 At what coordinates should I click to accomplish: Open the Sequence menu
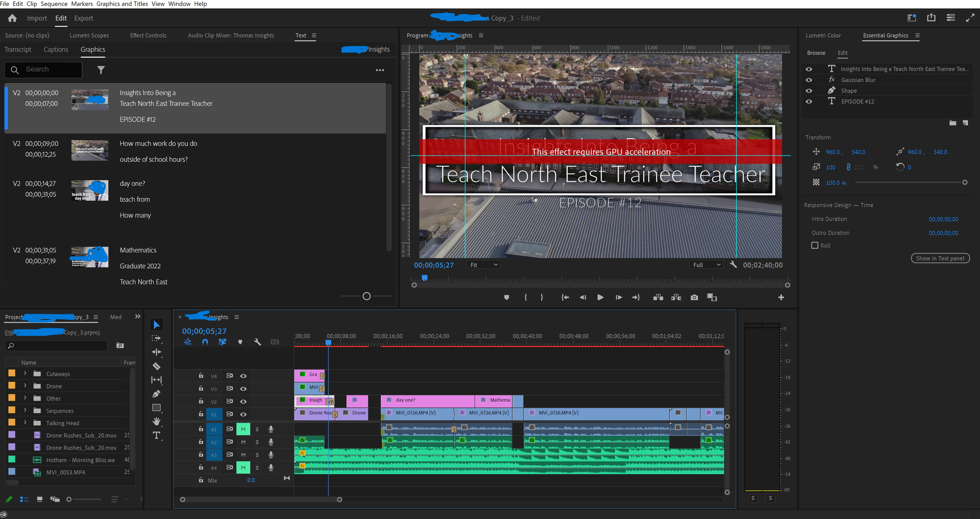[x=54, y=4]
